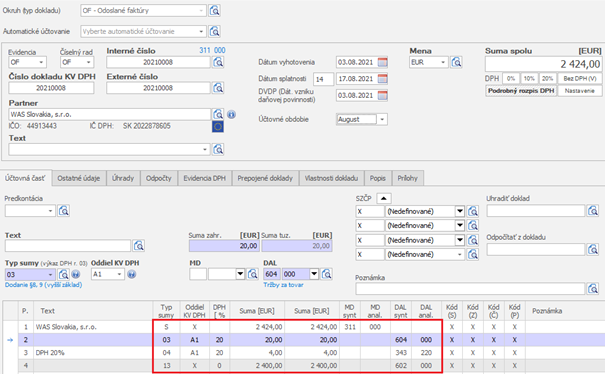Open lookup beside Typ sumy field
605x375 pixels.
63,274
